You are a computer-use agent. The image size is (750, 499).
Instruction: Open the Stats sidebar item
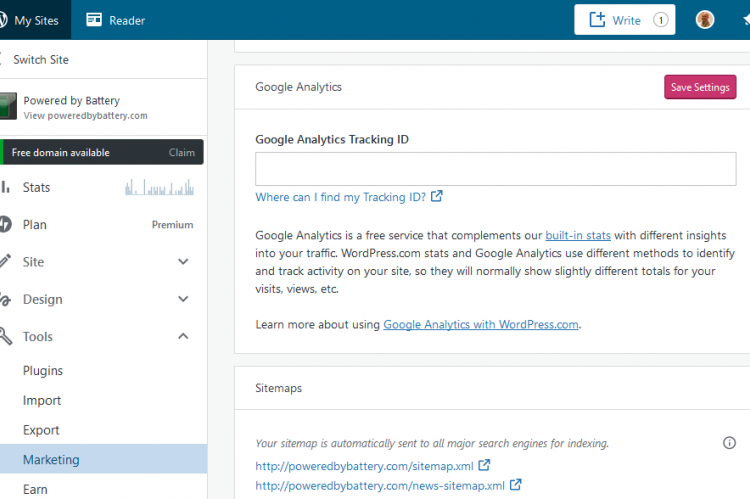coord(37,187)
